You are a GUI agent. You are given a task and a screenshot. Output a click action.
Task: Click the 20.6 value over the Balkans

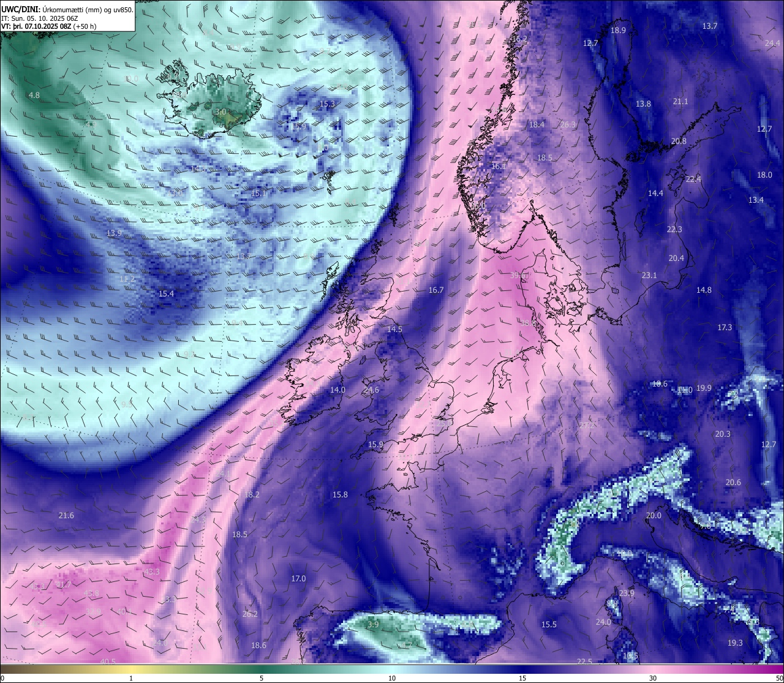(733, 483)
